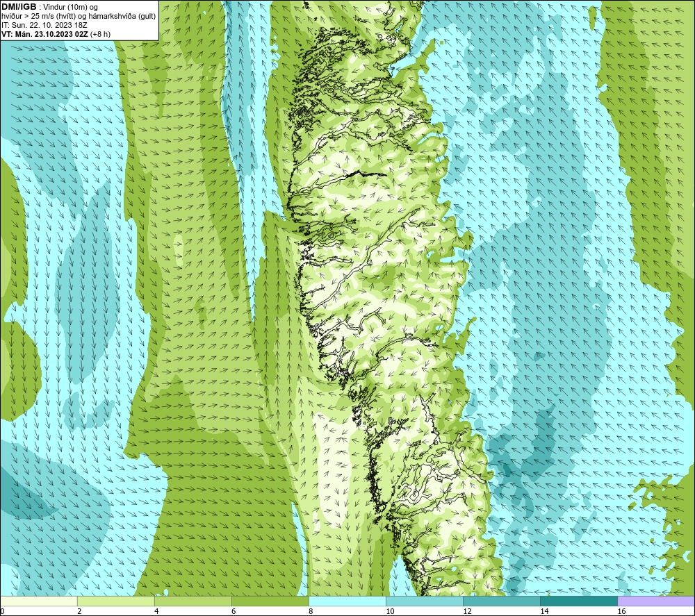Click the 'IT: Sun. 22. 10. 2023 18Z' line

point(44,25)
